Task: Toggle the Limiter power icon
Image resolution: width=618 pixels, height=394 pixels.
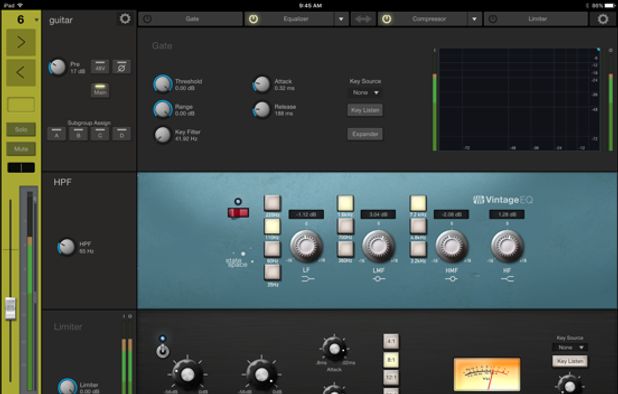Action: pyautogui.click(x=493, y=19)
